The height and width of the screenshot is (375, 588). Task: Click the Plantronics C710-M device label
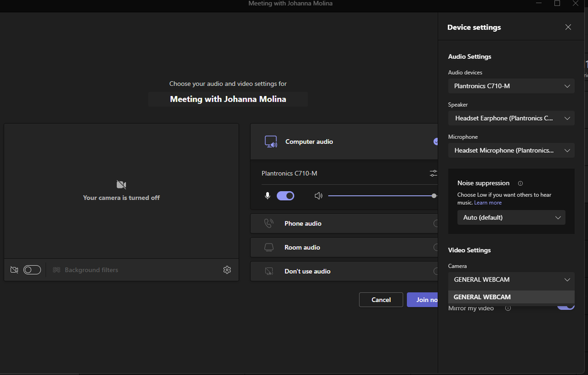[289, 173]
